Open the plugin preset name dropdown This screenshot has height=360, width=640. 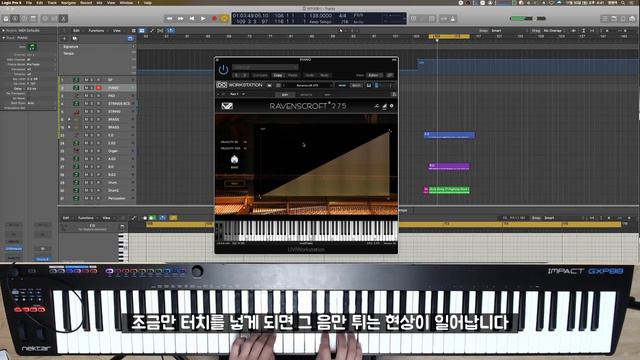[265, 67]
